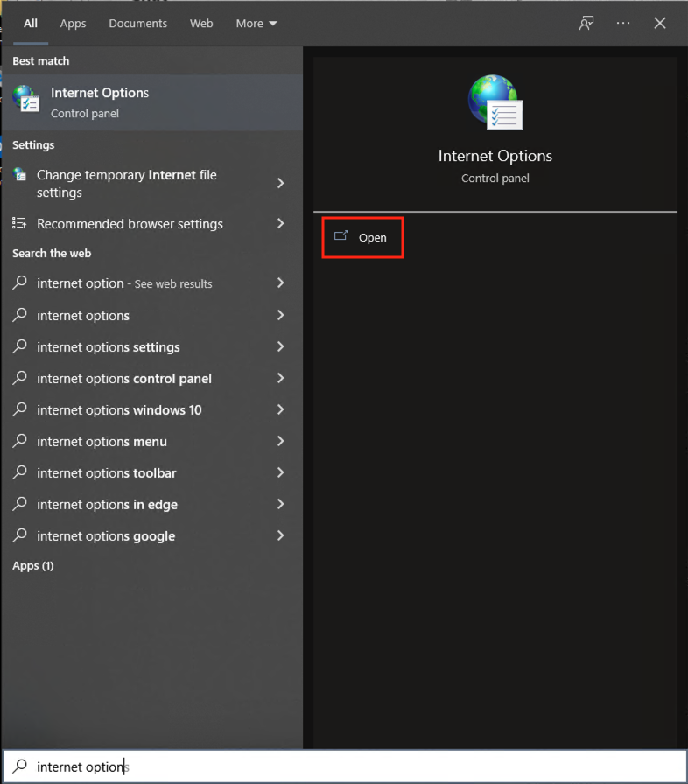Expand arrow for Change temporary Internet file settings

pyautogui.click(x=281, y=183)
